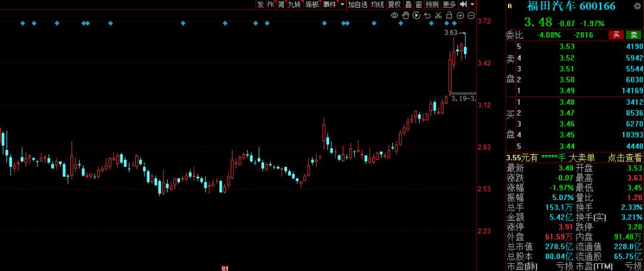Select sell level 1 price 3.49

click(567, 91)
